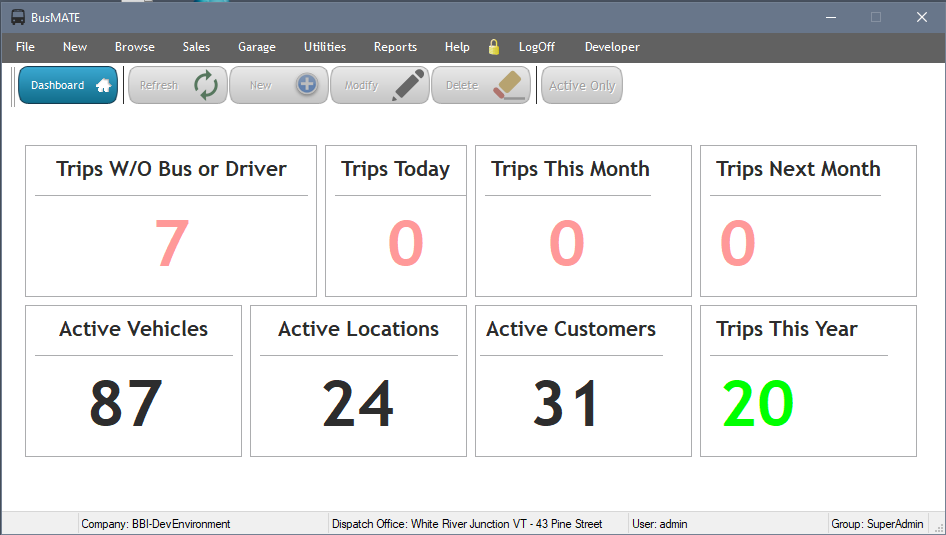
Task: Open the File menu
Action: pyautogui.click(x=25, y=47)
